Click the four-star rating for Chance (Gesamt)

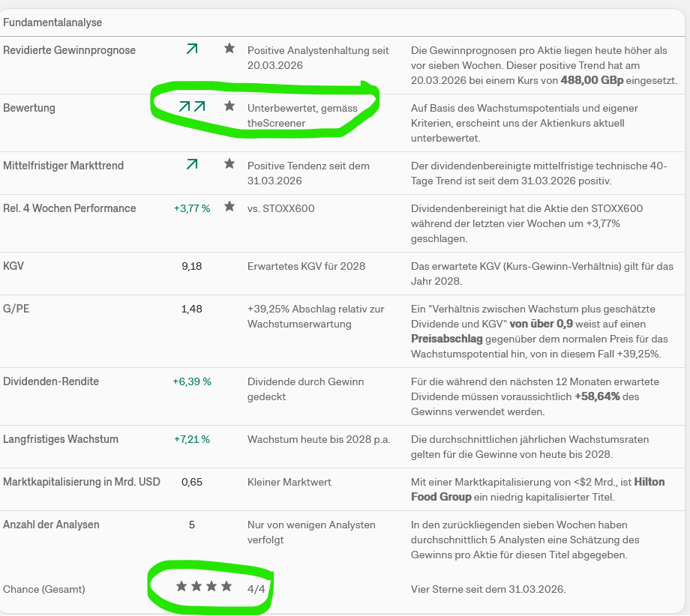[204, 587]
